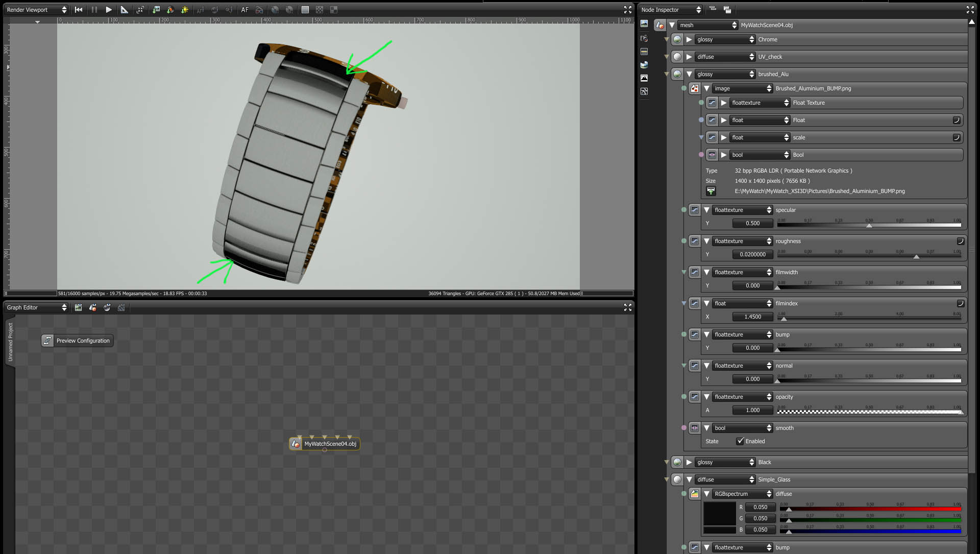Toggle the filmindex log scale button
The height and width of the screenshot is (554, 980).
click(960, 303)
